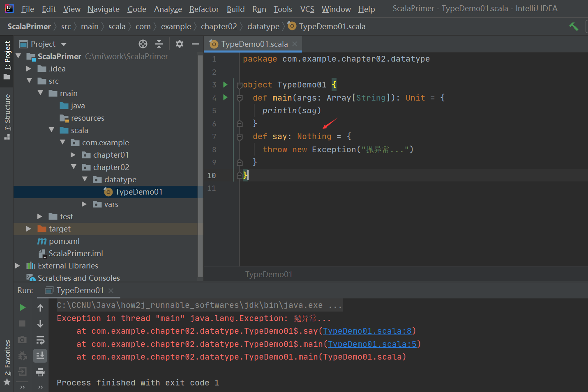Click the Stop process square icon
Viewport: 588px width, 392px height.
[23, 323]
